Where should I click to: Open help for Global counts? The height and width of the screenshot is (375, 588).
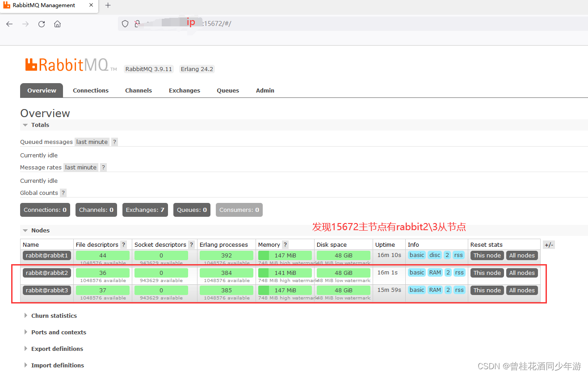[63, 193]
